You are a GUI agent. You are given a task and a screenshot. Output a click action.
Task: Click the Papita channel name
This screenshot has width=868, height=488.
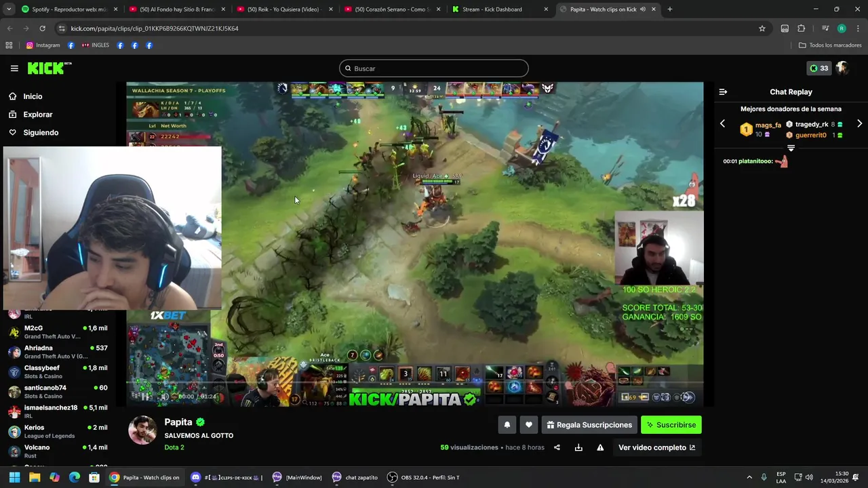178,422
